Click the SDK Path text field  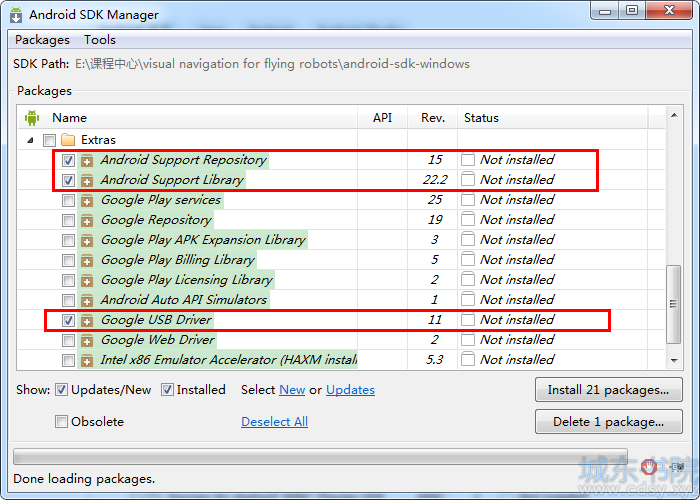[272, 64]
